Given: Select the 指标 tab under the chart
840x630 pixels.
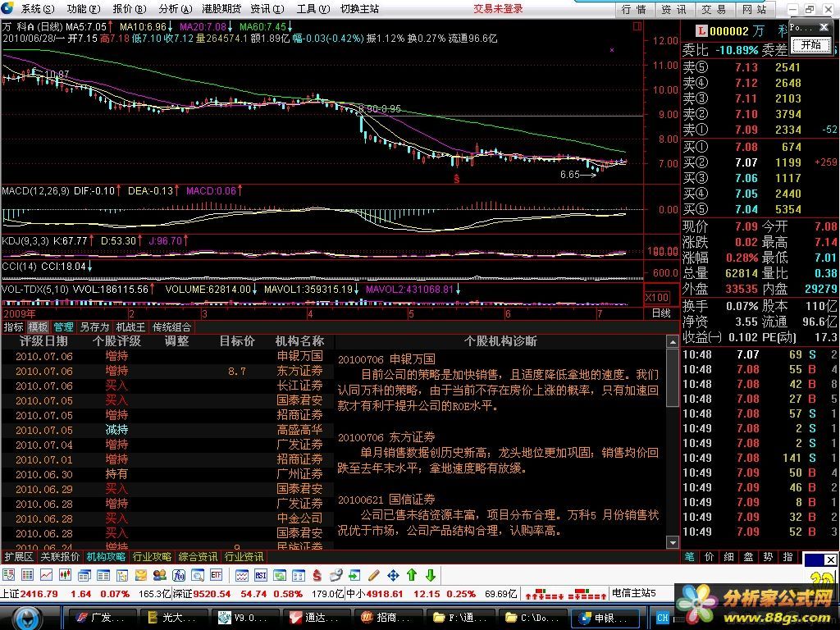Looking at the screenshot, I should (x=13, y=326).
